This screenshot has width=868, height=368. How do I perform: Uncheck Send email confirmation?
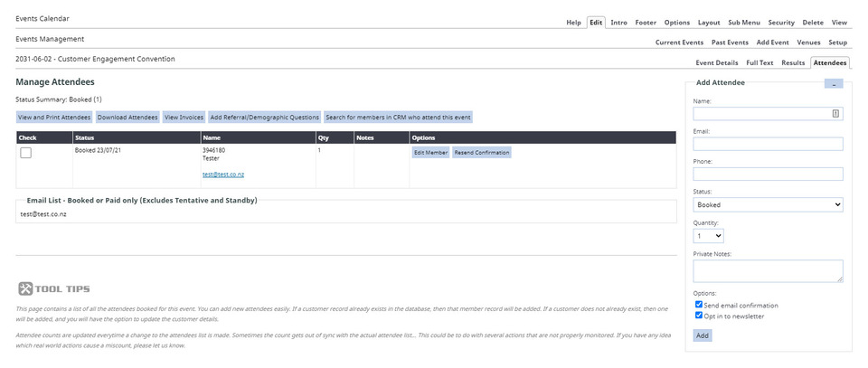[699, 306]
